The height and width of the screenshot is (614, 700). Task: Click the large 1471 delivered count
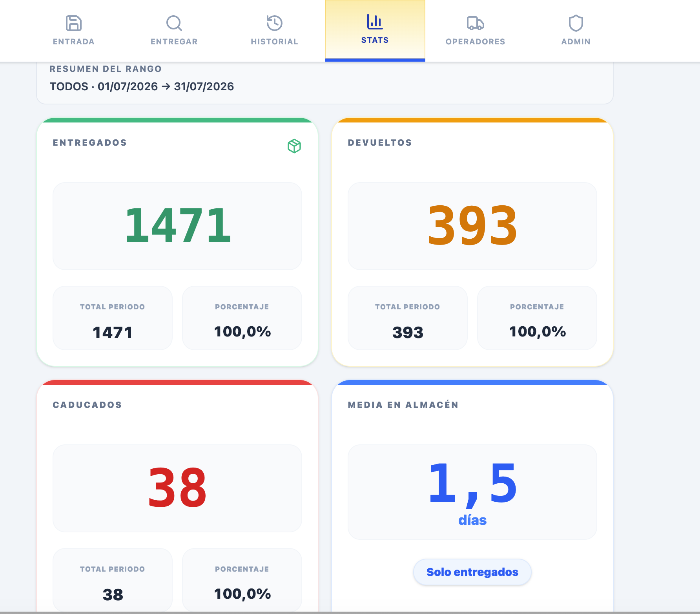[x=178, y=225]
